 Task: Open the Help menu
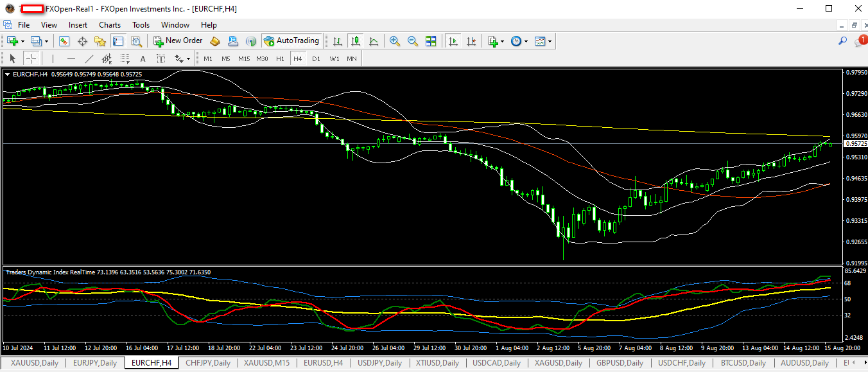pyautogui.click(x=209, y=25)
